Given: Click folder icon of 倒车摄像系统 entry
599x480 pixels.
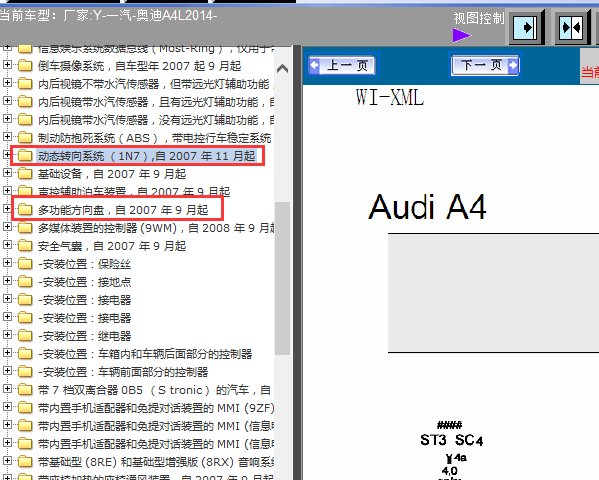Looking at the screenshot, I should [25, 66].
